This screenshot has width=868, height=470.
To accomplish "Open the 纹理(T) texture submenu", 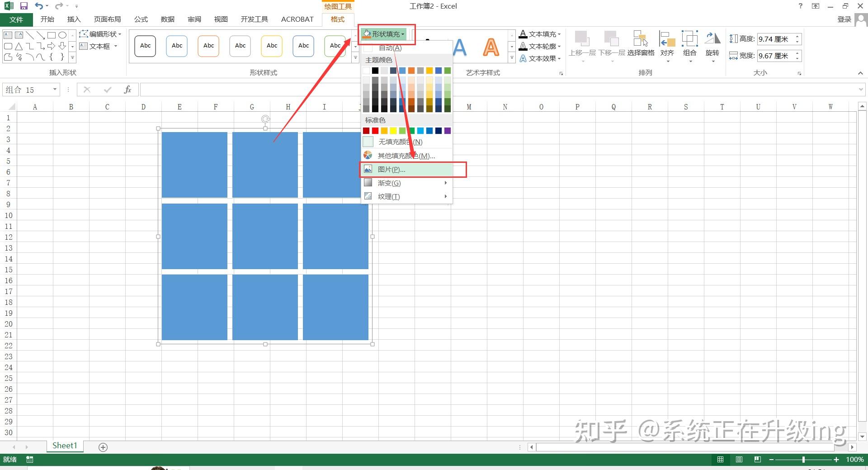I will point(406,196).
